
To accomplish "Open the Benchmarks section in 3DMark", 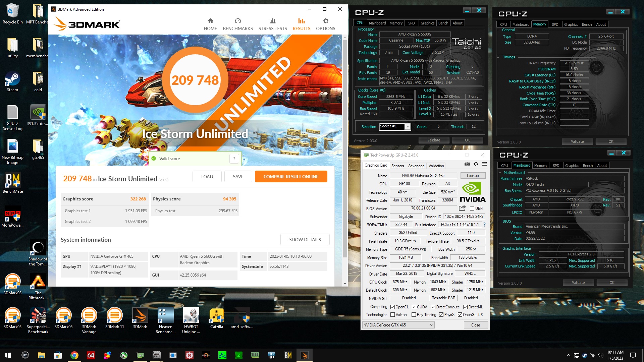I will pyautogui.click(x=238, y=24).
